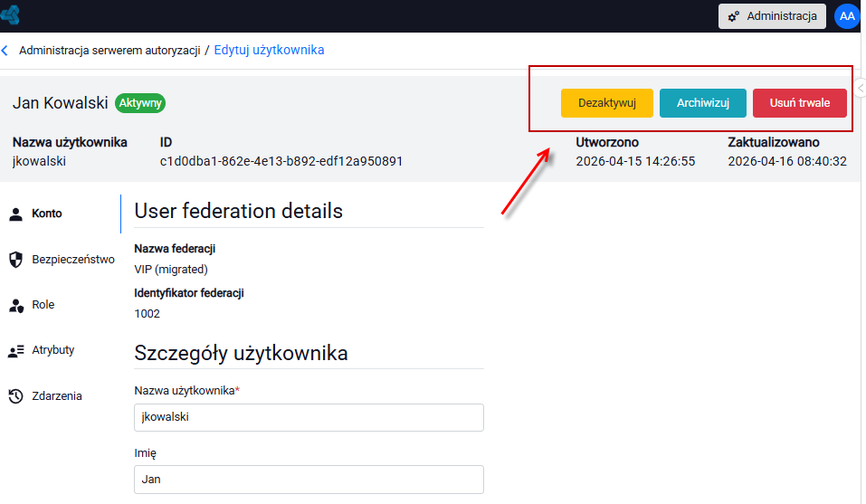The image size is (866, 504).
Task: Focus the Nazwa użytkownika input field
Action: click(x=309, y=417)
